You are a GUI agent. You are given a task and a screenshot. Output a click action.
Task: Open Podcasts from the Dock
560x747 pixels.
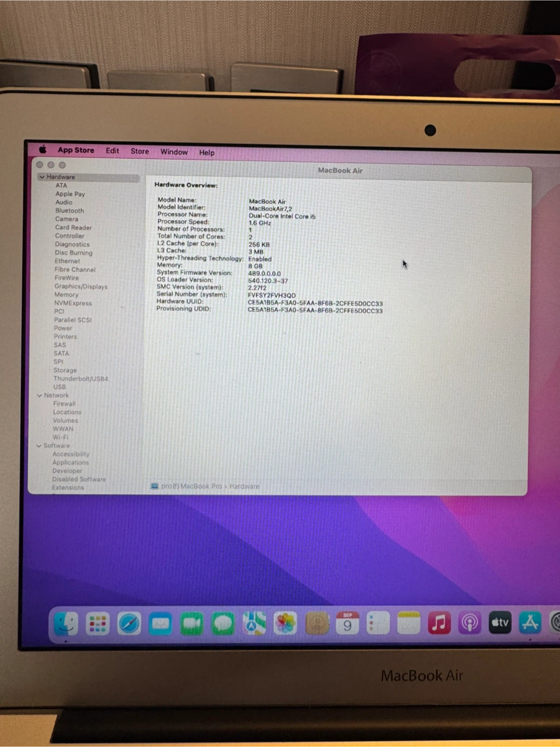pyautogui.click(x=469, y=622)
